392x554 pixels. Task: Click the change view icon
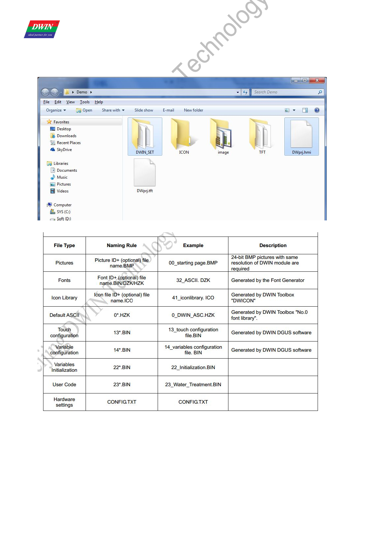(x=287, y=110)
